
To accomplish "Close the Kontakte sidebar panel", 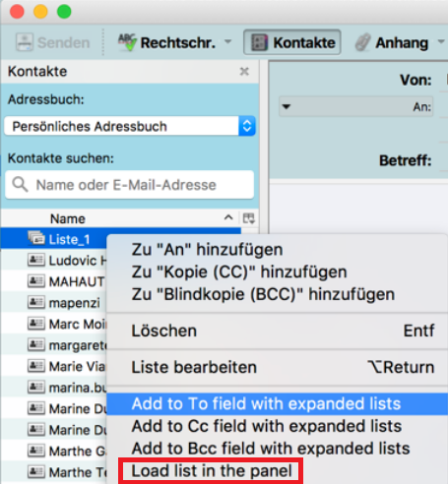I will tap(244, 71).
